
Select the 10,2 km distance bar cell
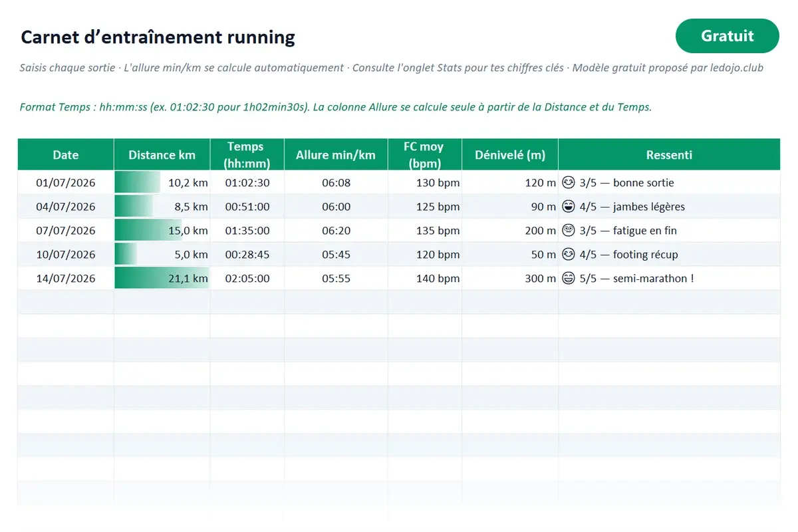coord(162,183)
